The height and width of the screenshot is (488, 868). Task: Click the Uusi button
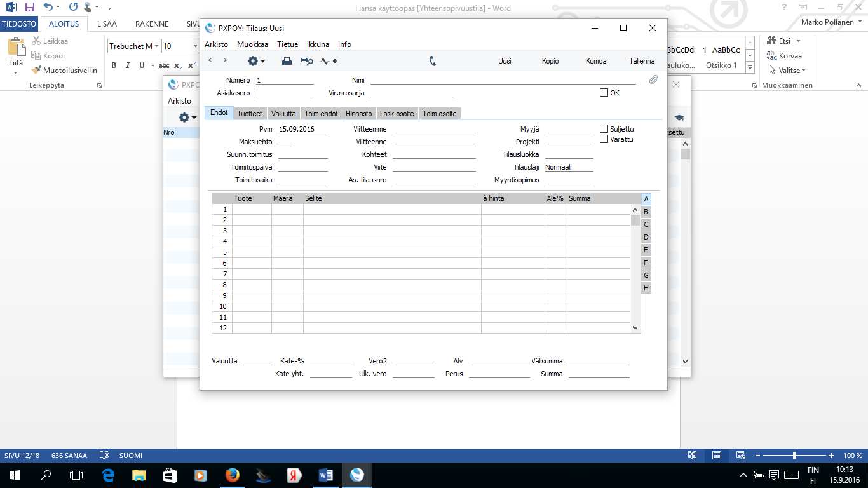click(x=505, y=61)
